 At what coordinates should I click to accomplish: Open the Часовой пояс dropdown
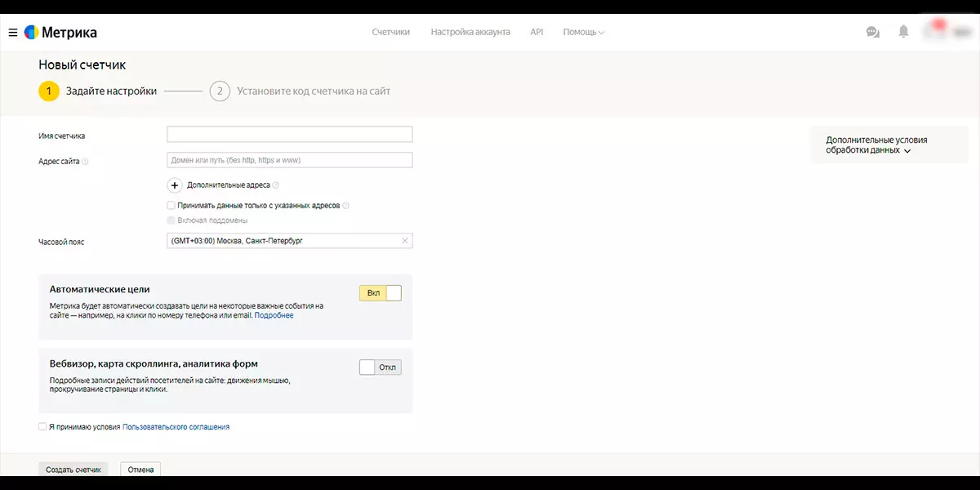pos(290,241)
